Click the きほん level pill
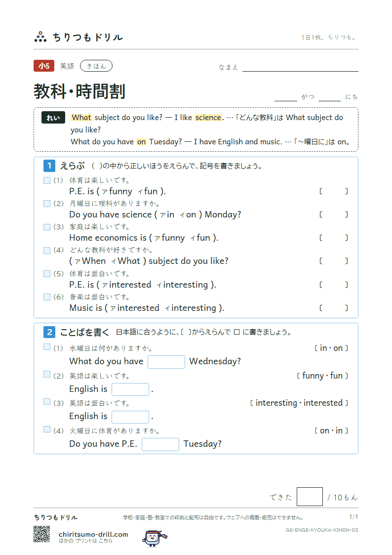 96,66
